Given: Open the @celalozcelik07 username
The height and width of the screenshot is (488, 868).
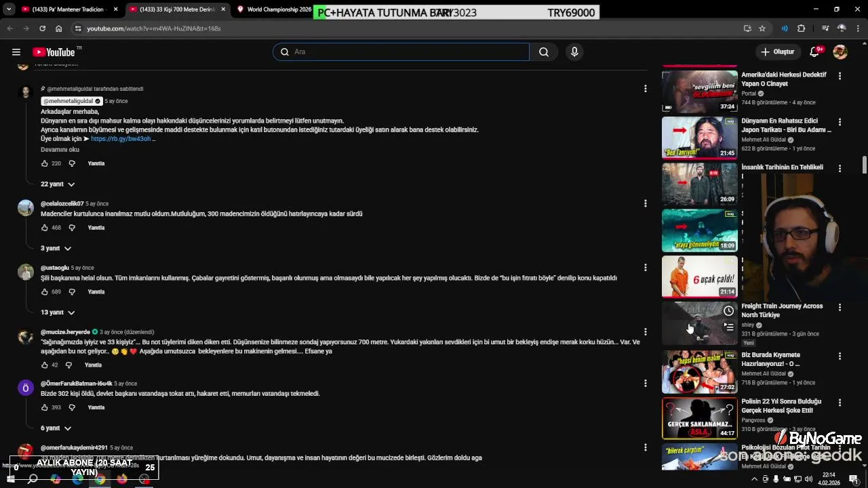Looking at the screenshot, I should 62,203.
